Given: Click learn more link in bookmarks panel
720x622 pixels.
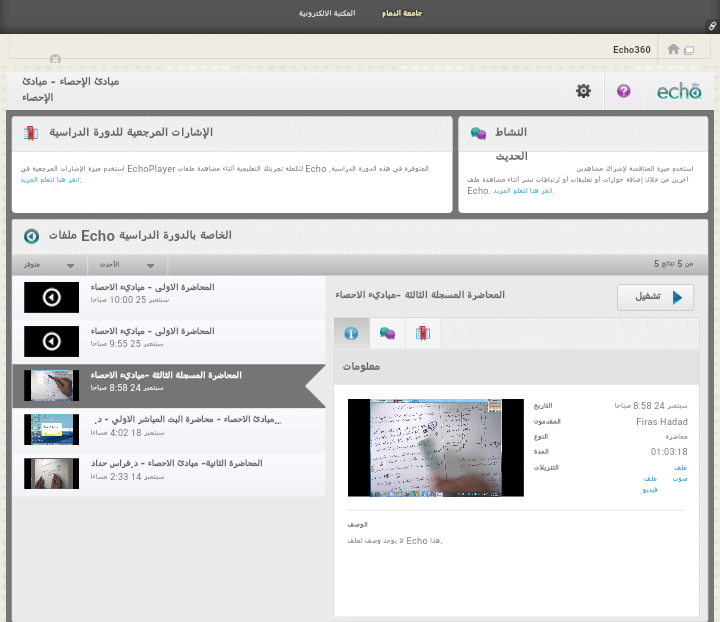Looking at the screenshot, I should (51, 179).
